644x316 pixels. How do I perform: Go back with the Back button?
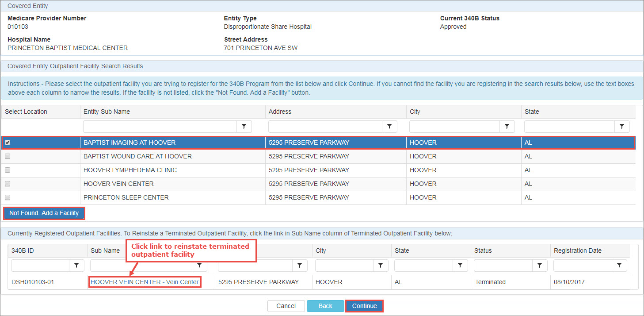(x=325, y=306)
